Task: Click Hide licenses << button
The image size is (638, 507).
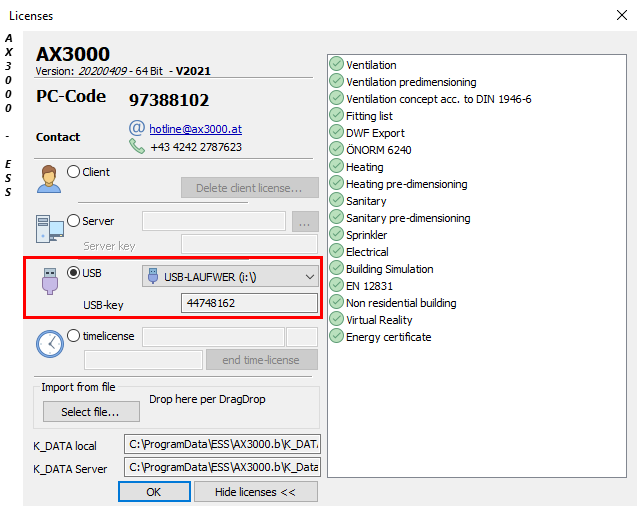Action: pyautogui.click(x=256, y=492)
